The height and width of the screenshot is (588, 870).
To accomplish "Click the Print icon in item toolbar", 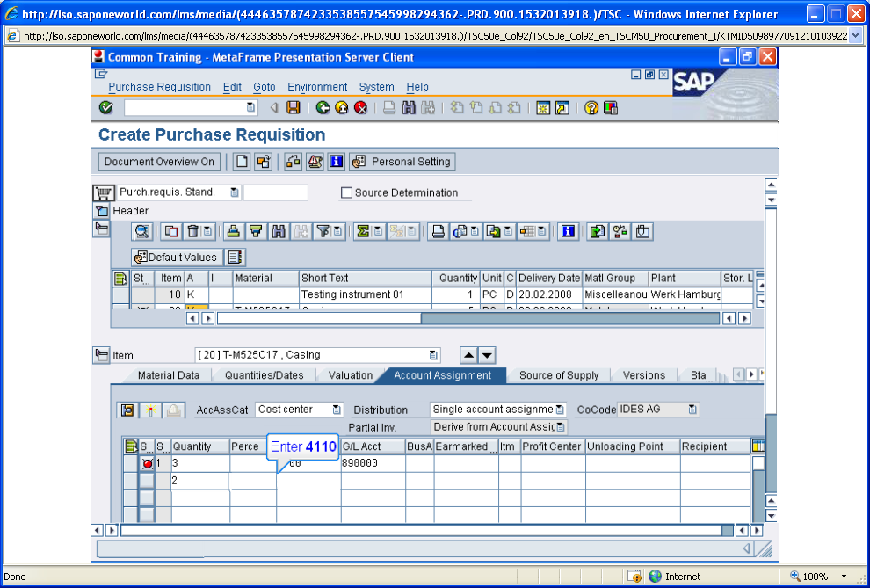I will [439, 231].
